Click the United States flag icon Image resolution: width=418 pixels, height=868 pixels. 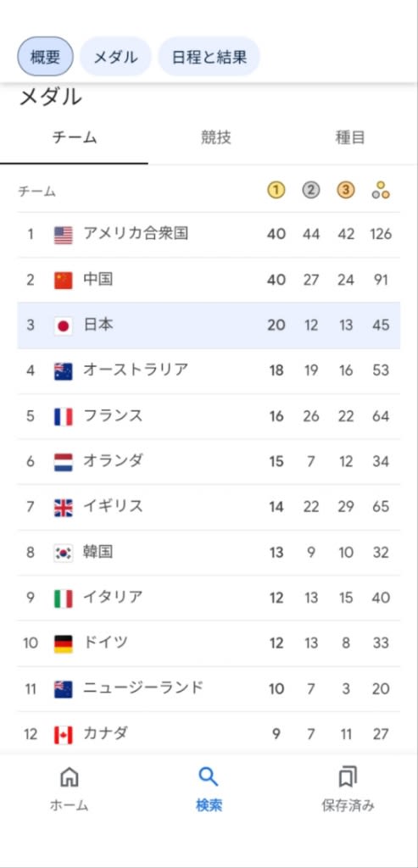click(x=63, y=236)
